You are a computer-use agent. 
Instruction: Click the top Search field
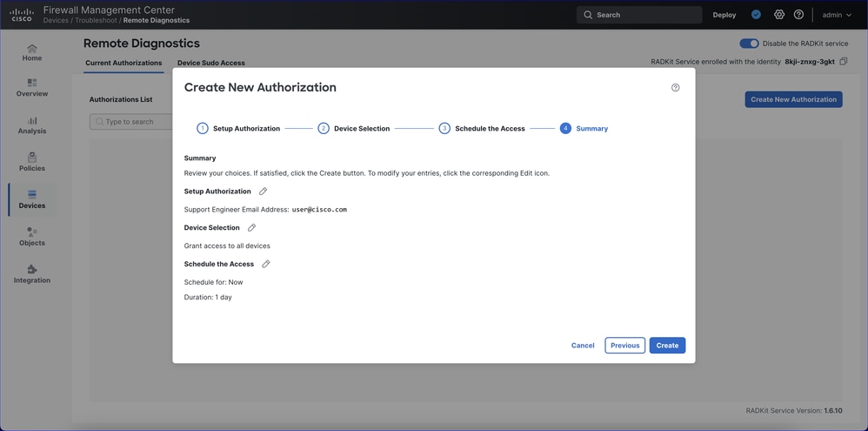639,15
